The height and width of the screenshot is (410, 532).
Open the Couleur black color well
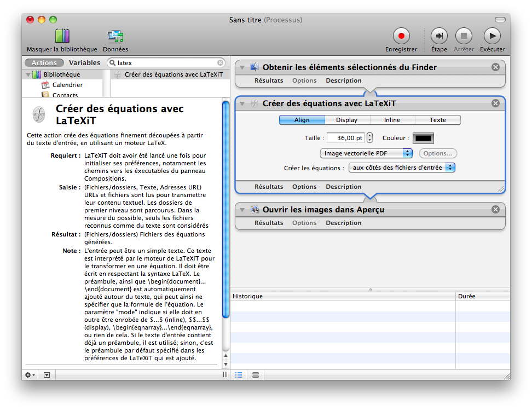pyautogui.click(x=423, y=138)
